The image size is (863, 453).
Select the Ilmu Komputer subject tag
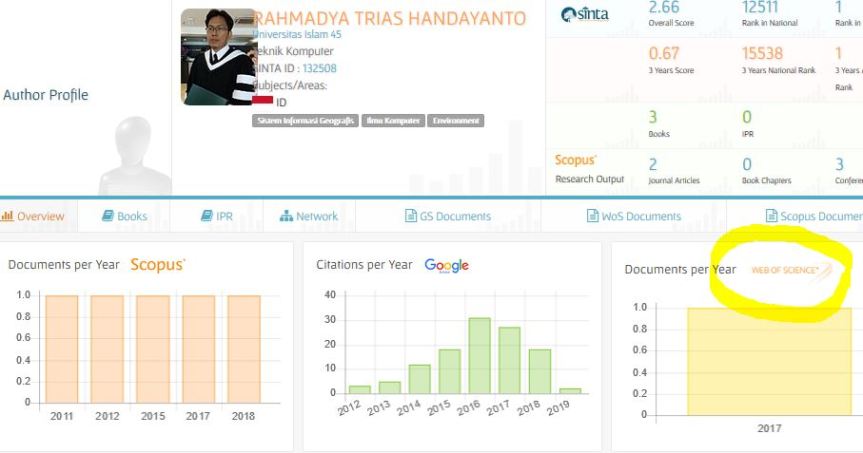point(393,121)
